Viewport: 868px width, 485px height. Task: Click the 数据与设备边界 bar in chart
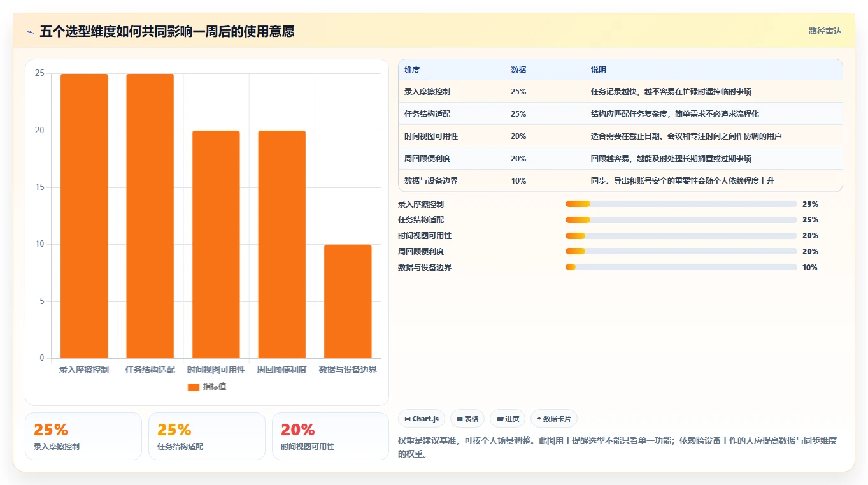pos(348,301)
